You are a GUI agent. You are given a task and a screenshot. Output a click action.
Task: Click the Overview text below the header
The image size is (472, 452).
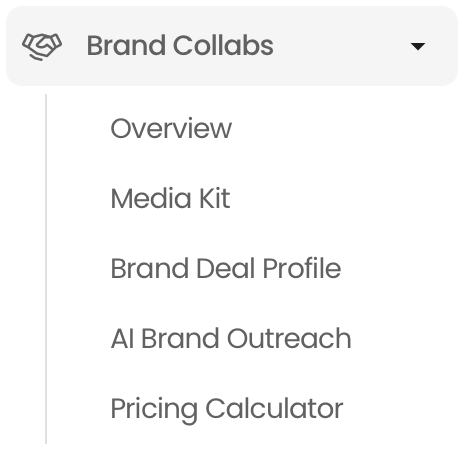point(171,128)
